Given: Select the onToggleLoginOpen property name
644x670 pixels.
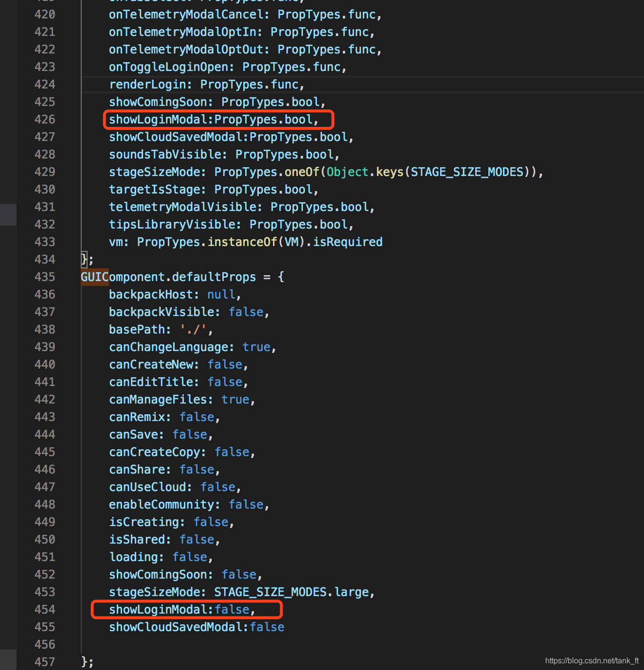Looking at the screenshot, I should (x=168, y=67).
